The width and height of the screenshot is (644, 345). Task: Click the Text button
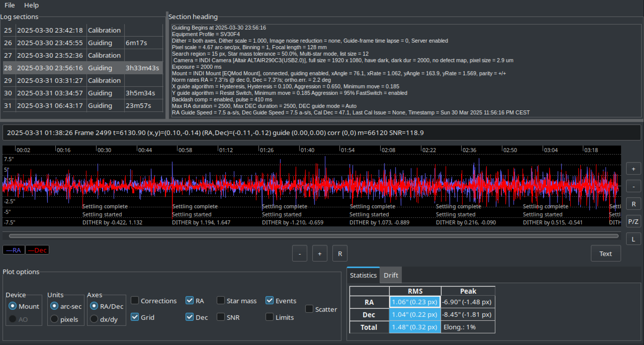(605, 254)
